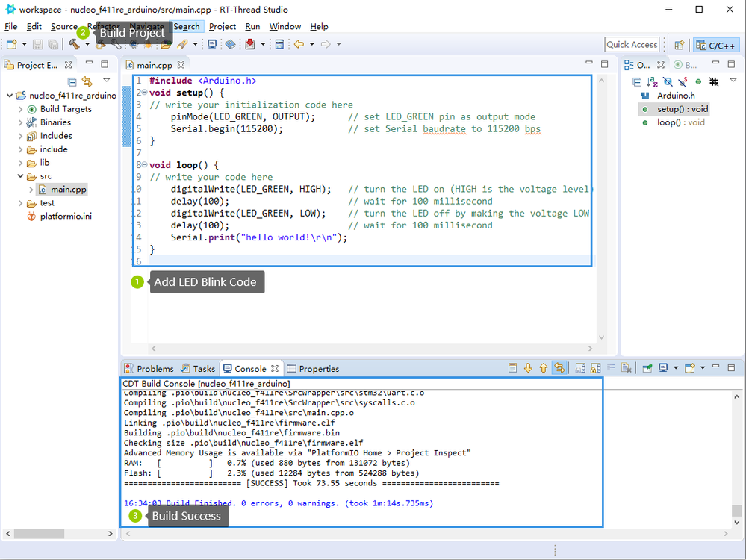Collapse the src folder in tree
The image size is (746, 560).
click(x=20, y=176)
